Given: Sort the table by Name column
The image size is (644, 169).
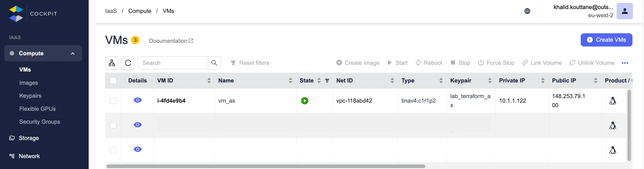Looking at the screenshot, I should tap(290, 81).
